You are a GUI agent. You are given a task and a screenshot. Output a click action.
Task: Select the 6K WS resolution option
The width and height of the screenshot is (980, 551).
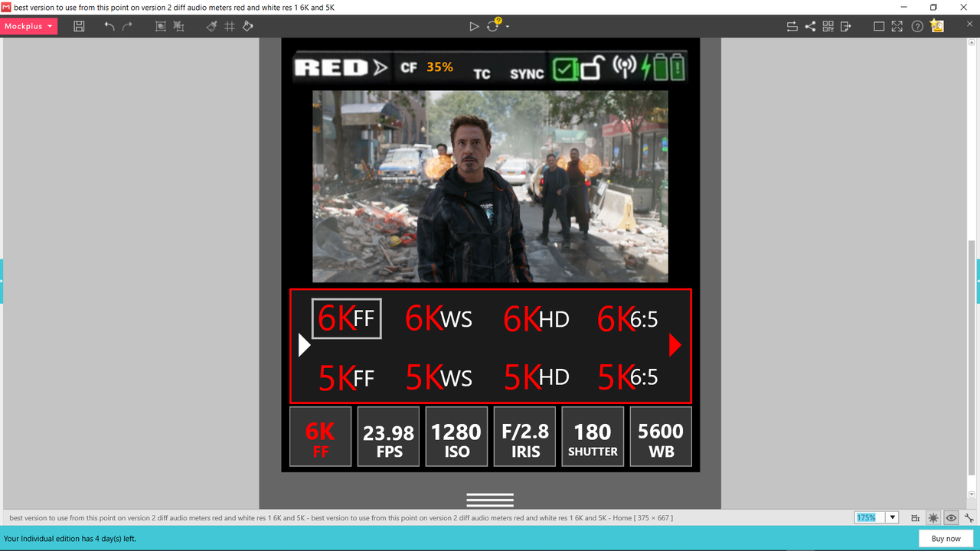438,318
